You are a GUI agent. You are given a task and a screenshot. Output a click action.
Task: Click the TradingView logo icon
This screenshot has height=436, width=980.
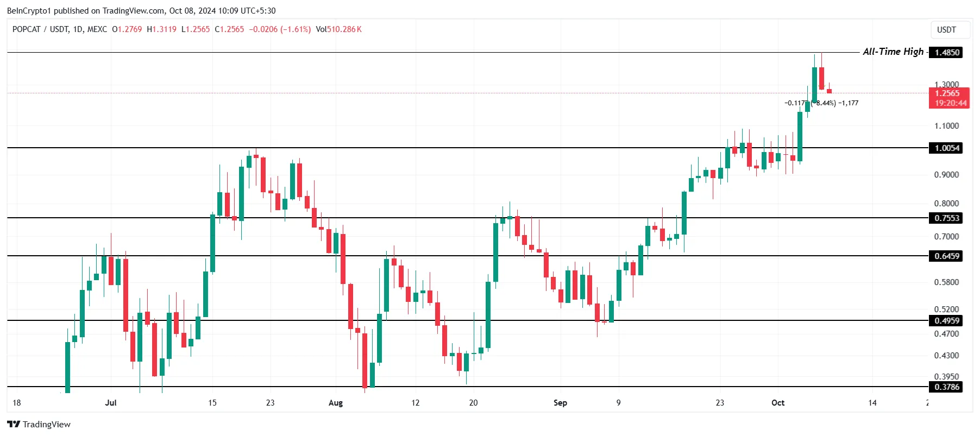click(x=14, y=424)
